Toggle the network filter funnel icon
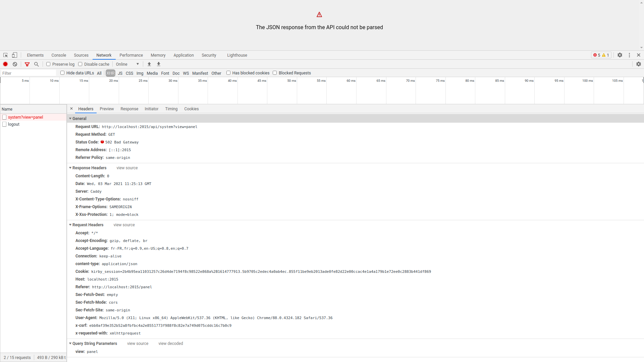The height and width of the screenshot is (362, 644). tap(27, 64)
